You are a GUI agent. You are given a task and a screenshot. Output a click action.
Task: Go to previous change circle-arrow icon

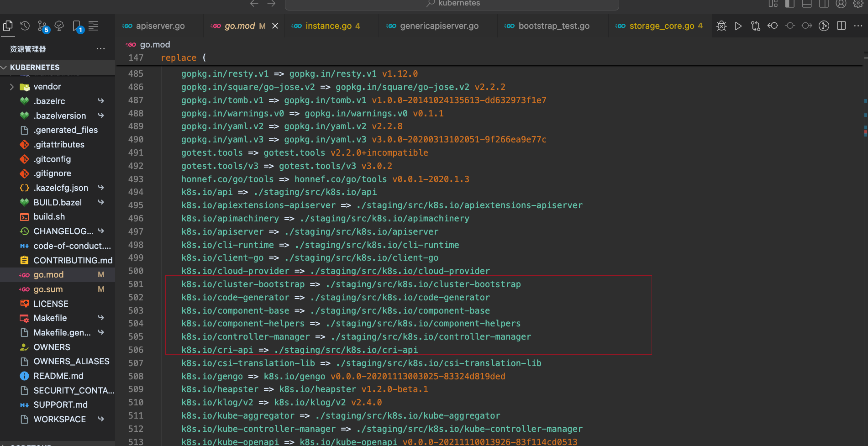tap(773, 26)
